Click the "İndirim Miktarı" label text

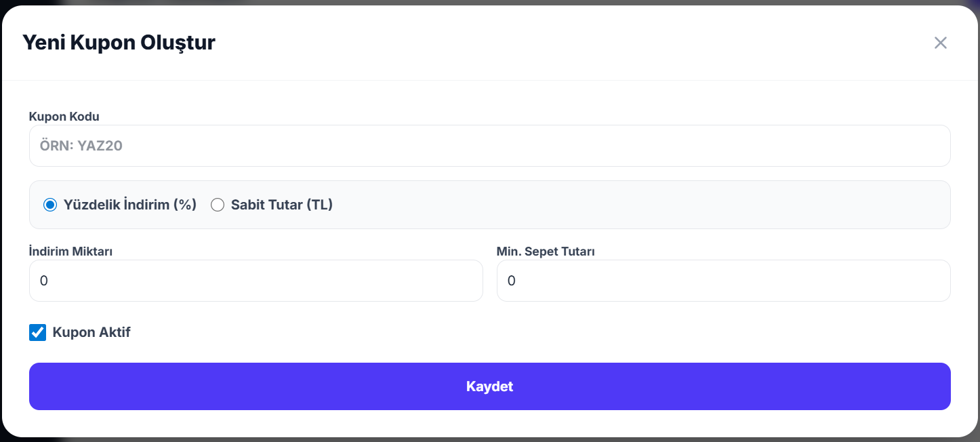(x=70, y=252)
